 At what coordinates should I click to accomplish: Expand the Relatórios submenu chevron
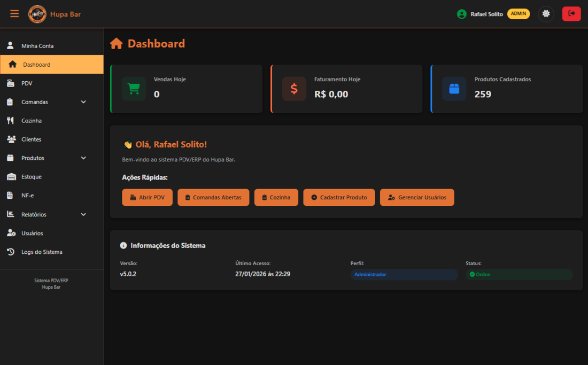(83, 214)
